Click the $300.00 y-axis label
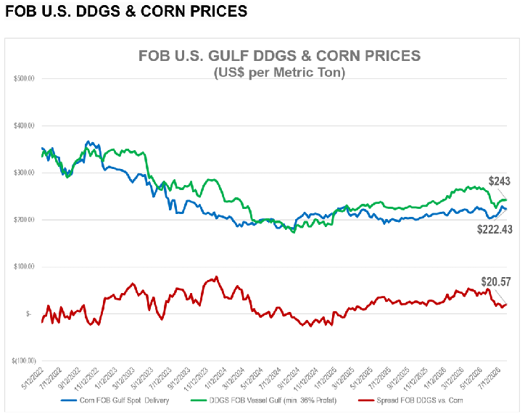The width and height of the screenshot is (525, 420). (24, 173)
